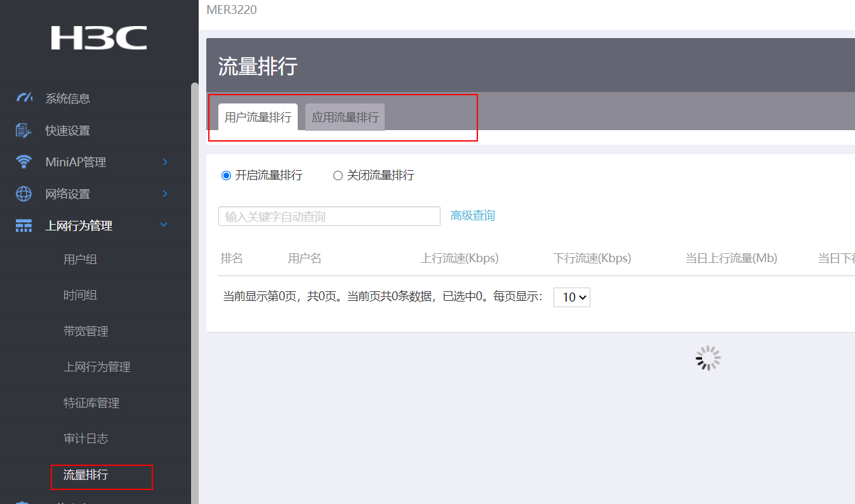This screenshot has height=504, width=855.
Task: Click the 用户名 column header
Action: (305, 258)
